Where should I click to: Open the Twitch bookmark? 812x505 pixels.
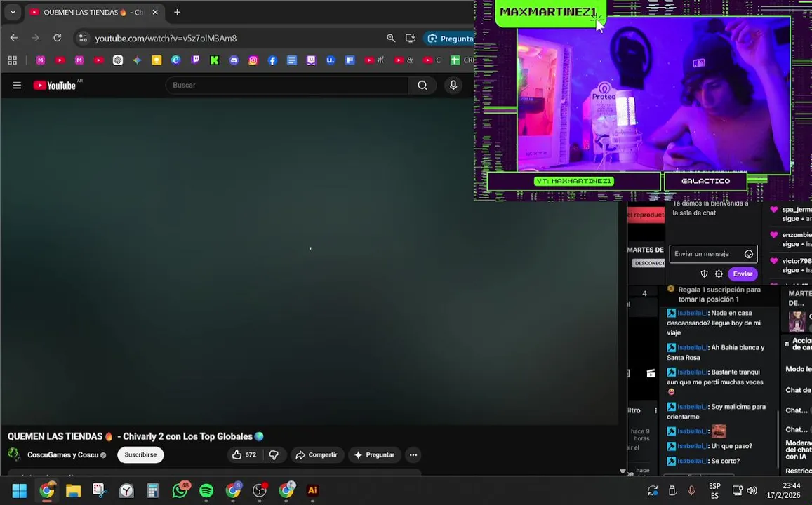(x=195, y=60)
